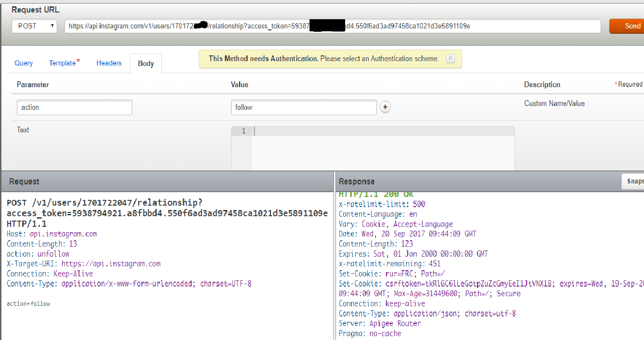644x340 pixels.
Task: Select the Request panel header
Action: [24, 182]
